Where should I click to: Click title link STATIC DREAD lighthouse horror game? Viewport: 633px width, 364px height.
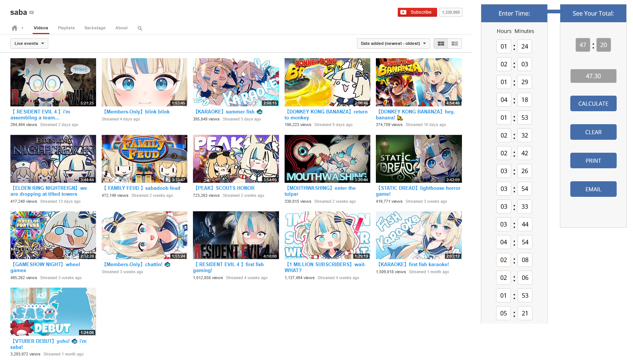point(418,191)
